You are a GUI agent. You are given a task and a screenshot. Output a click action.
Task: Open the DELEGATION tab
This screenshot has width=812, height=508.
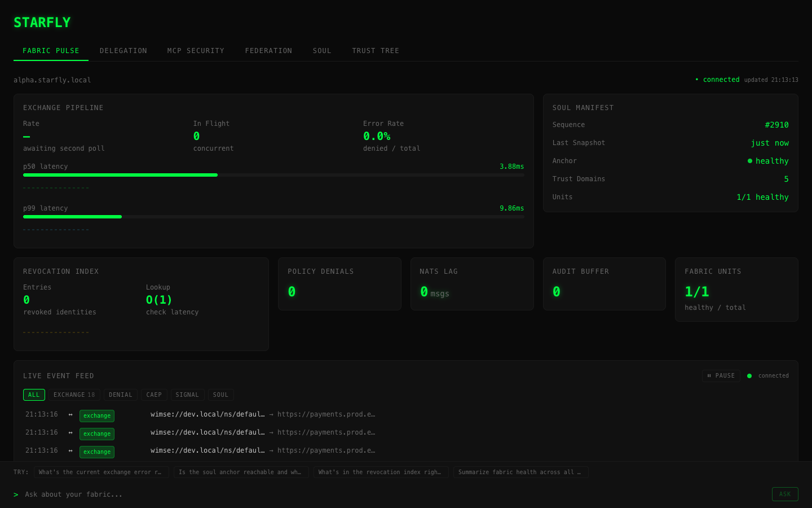pyautogui.click(x=123, y=51)
